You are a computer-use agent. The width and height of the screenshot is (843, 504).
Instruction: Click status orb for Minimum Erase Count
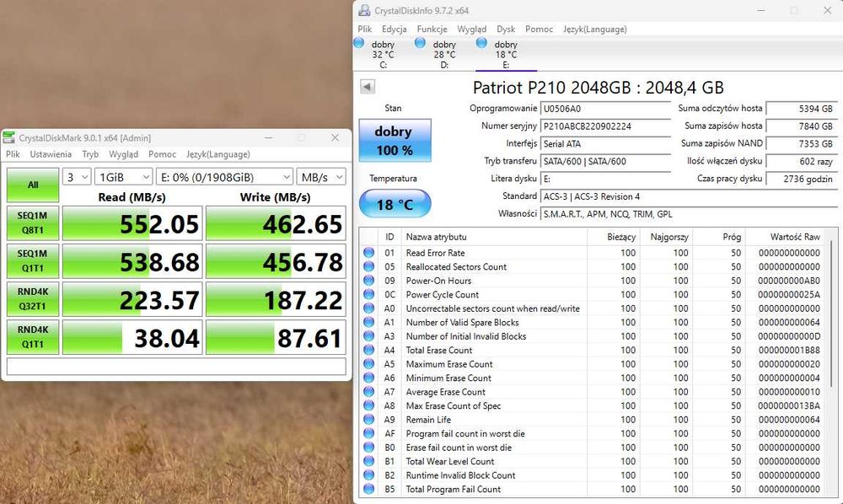pos(369,378)
